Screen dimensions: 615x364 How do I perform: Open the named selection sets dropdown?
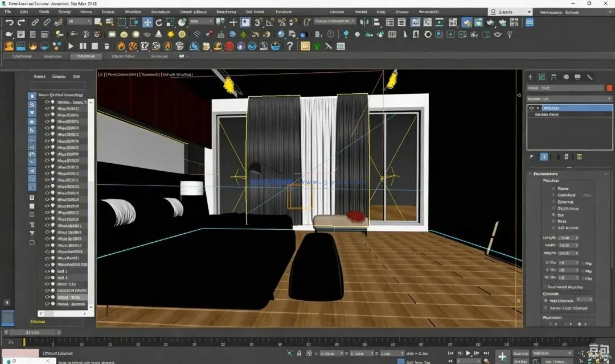(335, 21)
